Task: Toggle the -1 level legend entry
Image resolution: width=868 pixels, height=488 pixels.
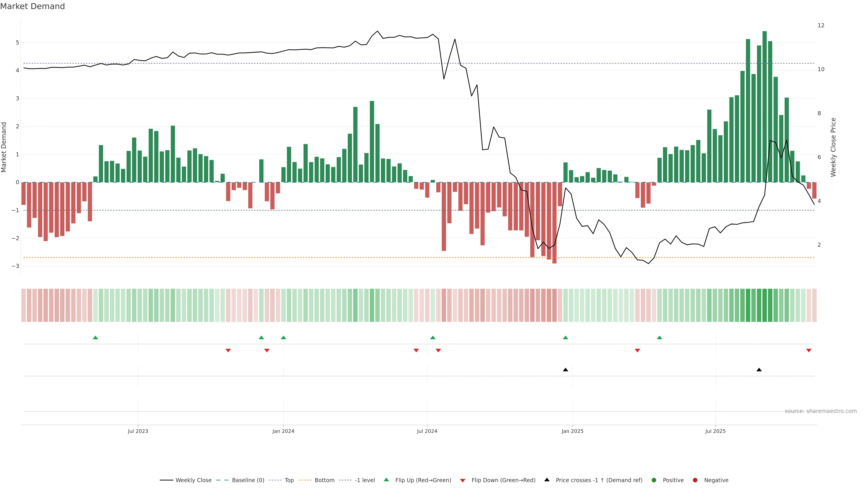Action: pos(365,480)
